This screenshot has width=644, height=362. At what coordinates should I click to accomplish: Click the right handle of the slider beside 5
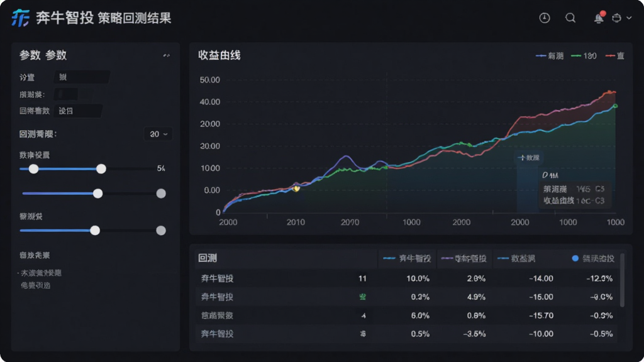pyautogui.click(x=101, y=168)
